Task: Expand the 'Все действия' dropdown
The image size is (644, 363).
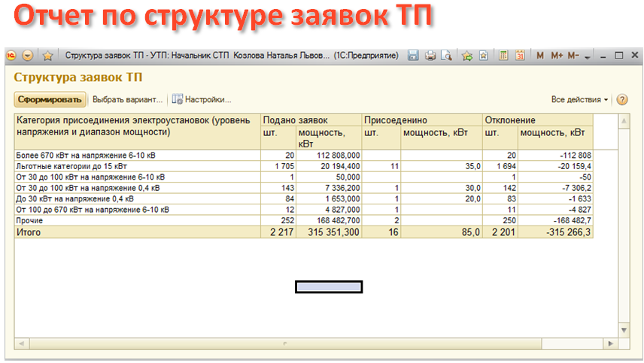Action: click(x=579, y=99)
